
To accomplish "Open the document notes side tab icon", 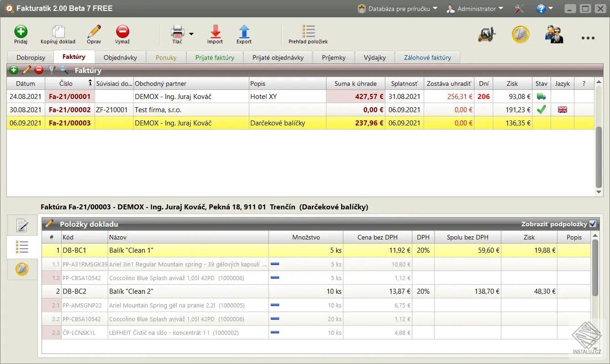I will tap(22, 225).
